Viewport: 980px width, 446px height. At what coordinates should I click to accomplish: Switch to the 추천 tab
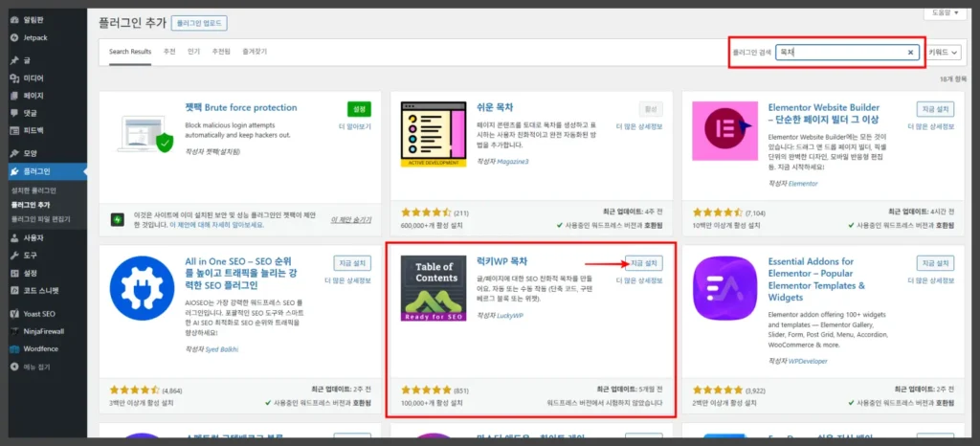click(169, 52)
